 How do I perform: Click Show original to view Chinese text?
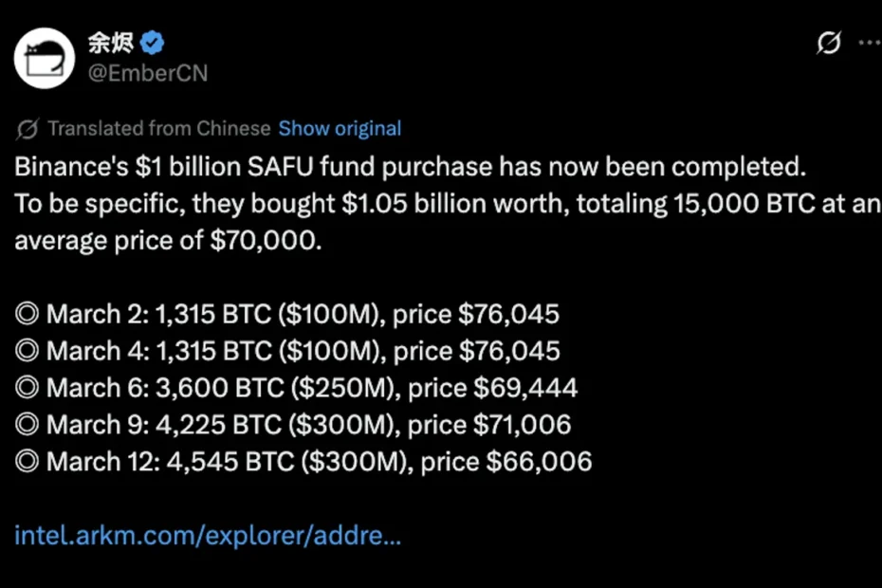click(340, 129)
